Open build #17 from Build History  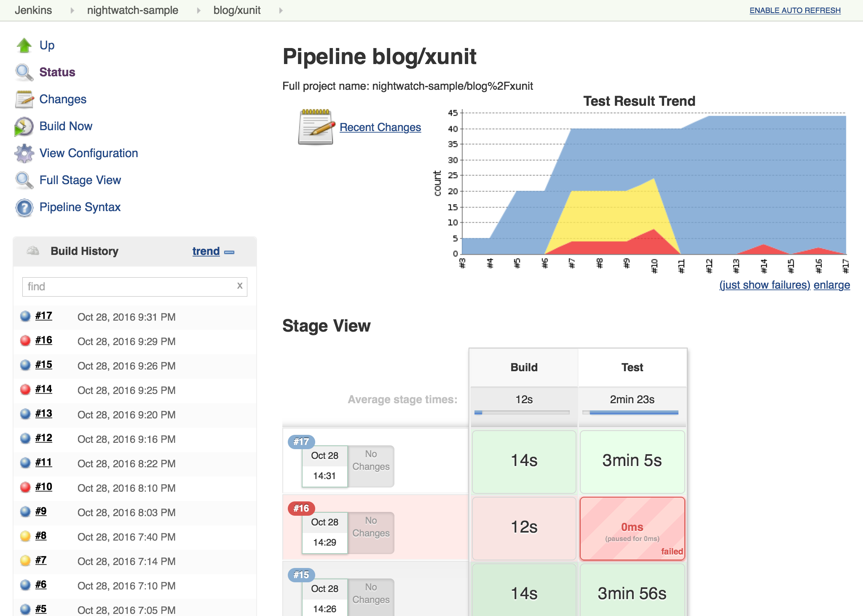coord(44,316)
